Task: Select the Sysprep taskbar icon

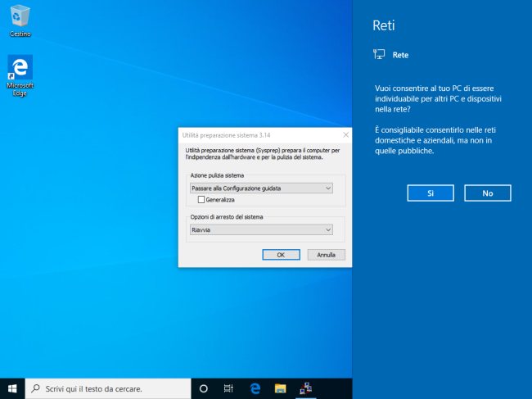Action: click(x=306, y=388)
